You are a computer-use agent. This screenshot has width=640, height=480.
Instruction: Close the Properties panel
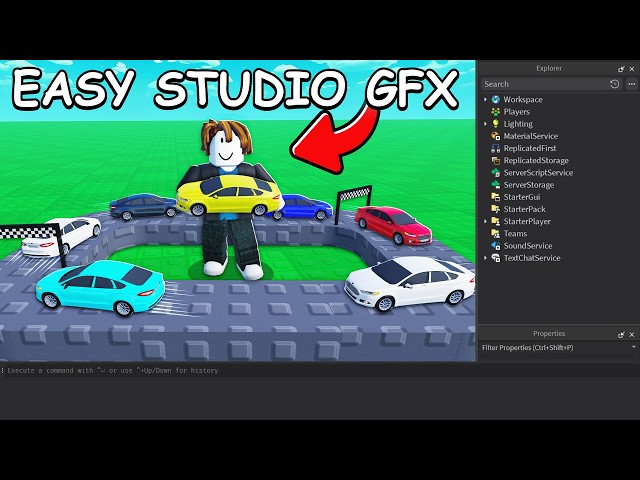click(x=632, y=335)
